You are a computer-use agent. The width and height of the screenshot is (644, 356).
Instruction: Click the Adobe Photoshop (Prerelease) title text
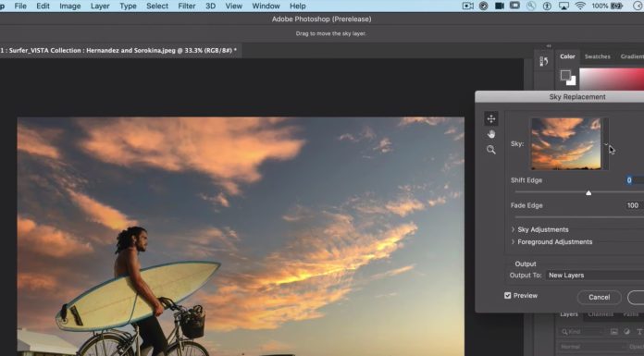click(321, 18)
